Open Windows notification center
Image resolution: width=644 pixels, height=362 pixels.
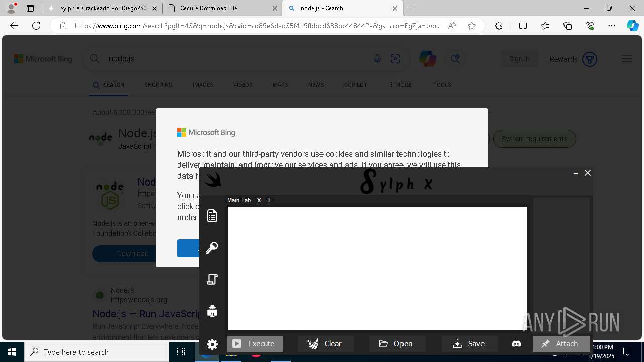[627, 352]
